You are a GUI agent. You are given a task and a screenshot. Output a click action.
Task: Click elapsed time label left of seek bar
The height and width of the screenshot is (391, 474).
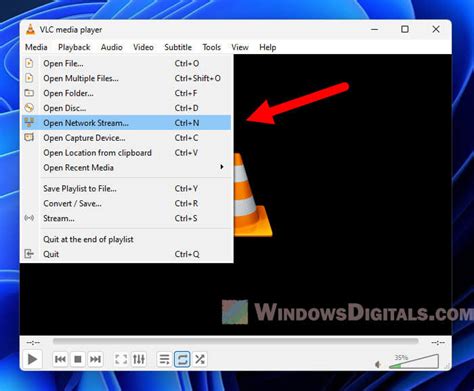33,342
